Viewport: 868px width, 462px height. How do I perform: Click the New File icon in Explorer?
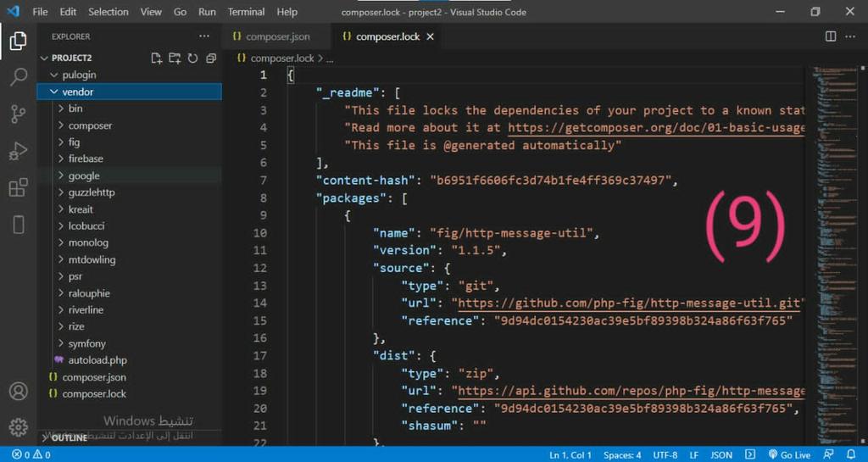tap(156, 58)
